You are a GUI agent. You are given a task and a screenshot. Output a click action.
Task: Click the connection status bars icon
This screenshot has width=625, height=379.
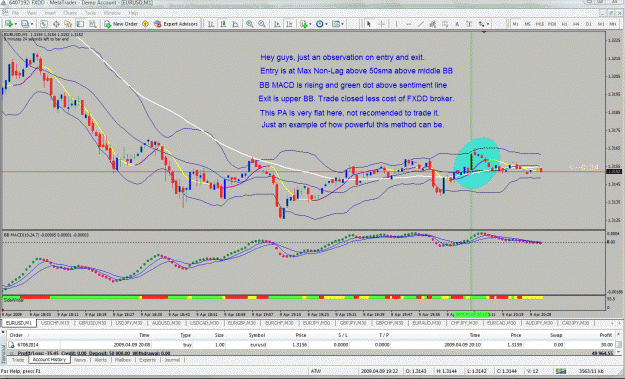tap(560, 371)
